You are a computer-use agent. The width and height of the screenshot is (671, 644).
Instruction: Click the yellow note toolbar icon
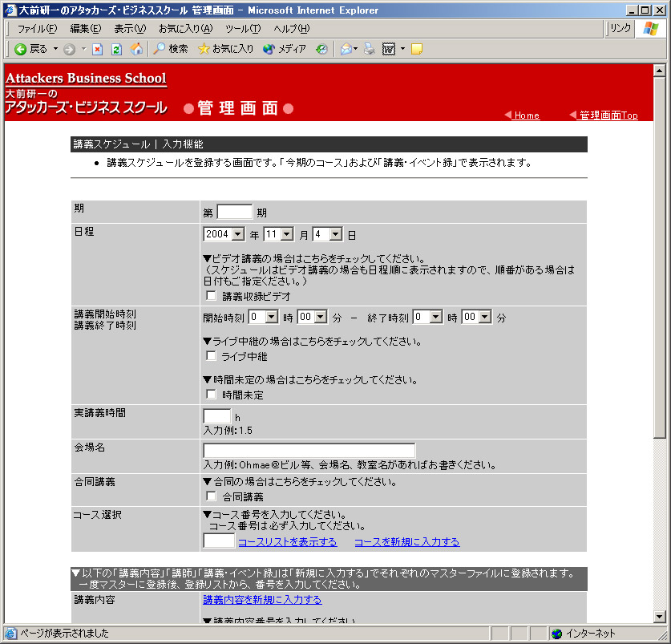tap(416, 49)
